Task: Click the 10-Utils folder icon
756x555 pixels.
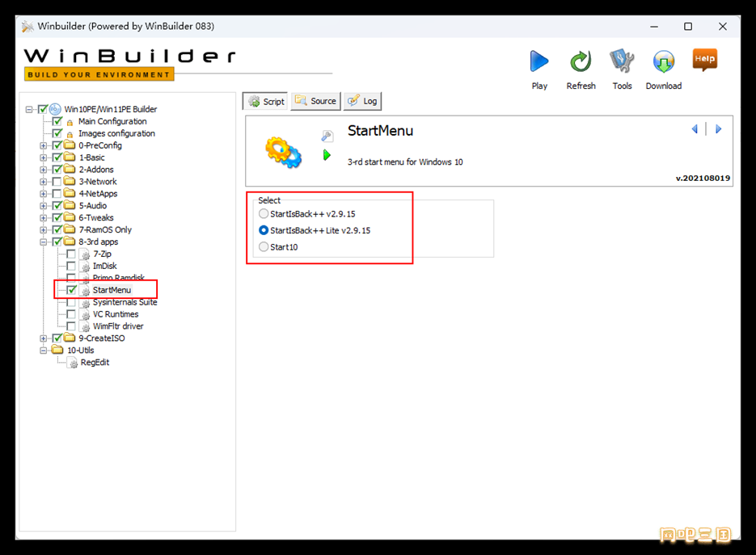Action: (x=58, y=350)
